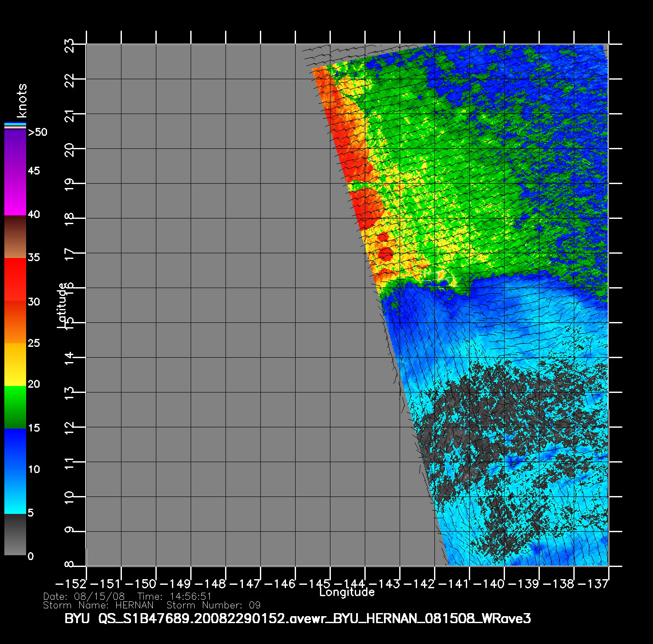Screen dimensions: 653x644
Task: Click the 23 latitude tick label
Action: pyautogui.click(x=69, y=45)
